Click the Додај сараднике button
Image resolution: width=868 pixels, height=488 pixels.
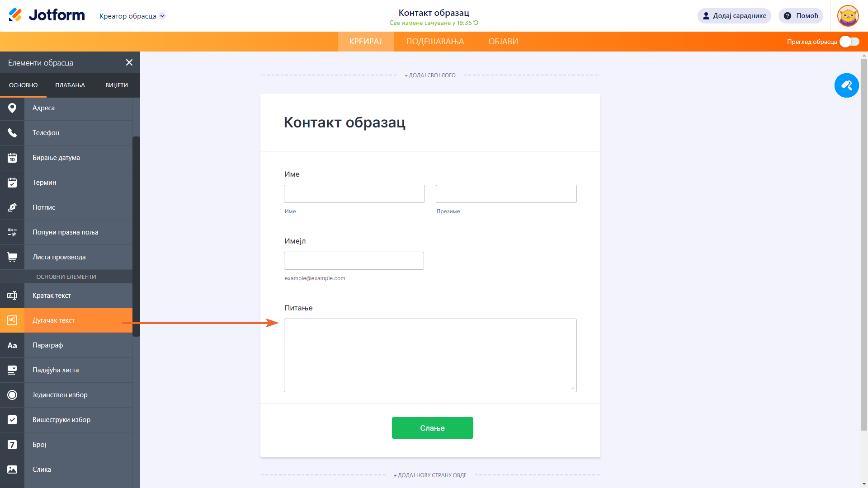(734, 16)
